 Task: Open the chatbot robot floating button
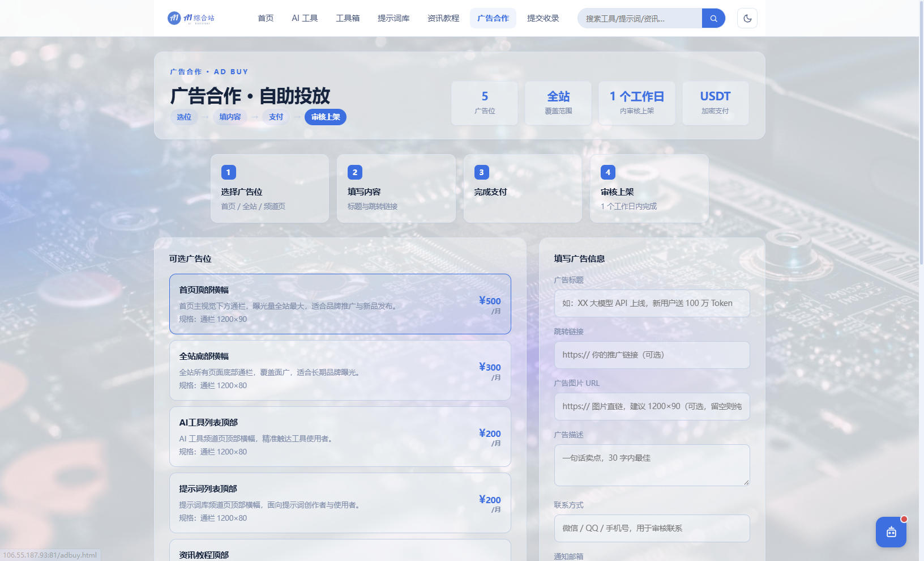[x=891, y=532]
